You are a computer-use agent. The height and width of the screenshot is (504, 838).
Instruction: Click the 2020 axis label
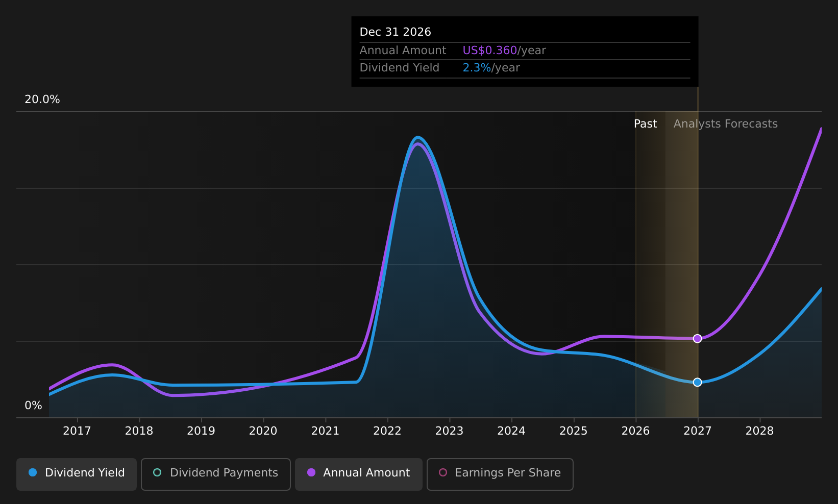263,431
